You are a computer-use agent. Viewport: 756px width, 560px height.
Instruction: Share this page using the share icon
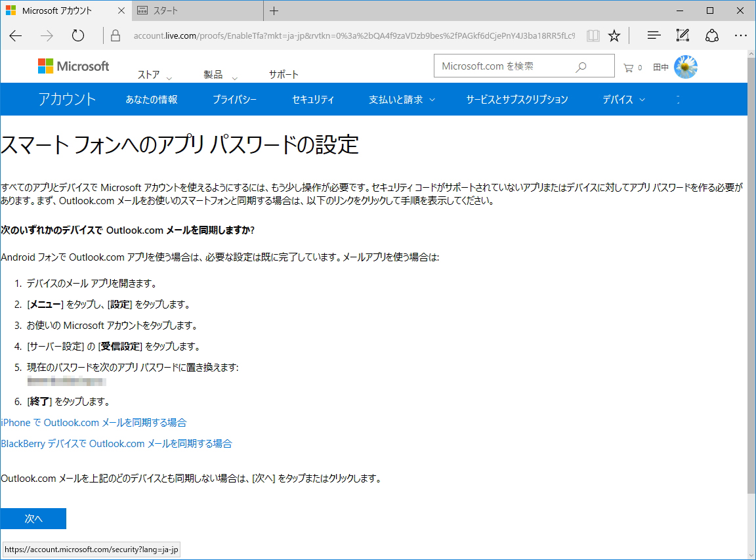click(x=711, y=36)
